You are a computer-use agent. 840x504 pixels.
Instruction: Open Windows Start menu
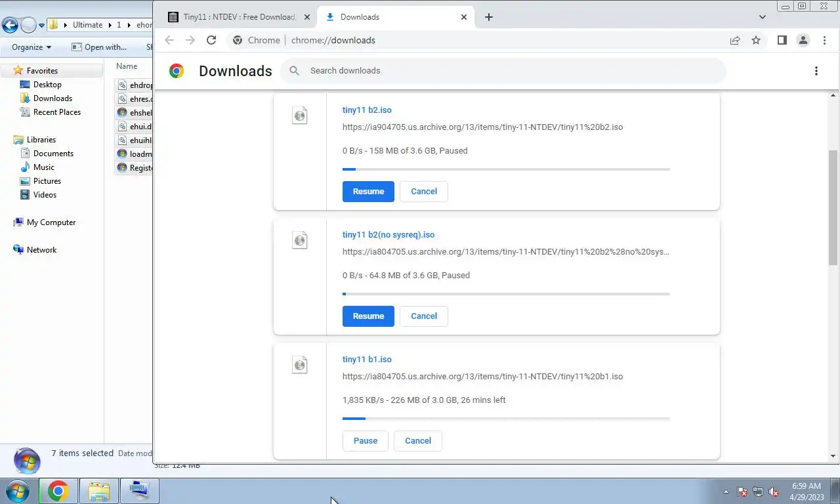coord(18,491)
